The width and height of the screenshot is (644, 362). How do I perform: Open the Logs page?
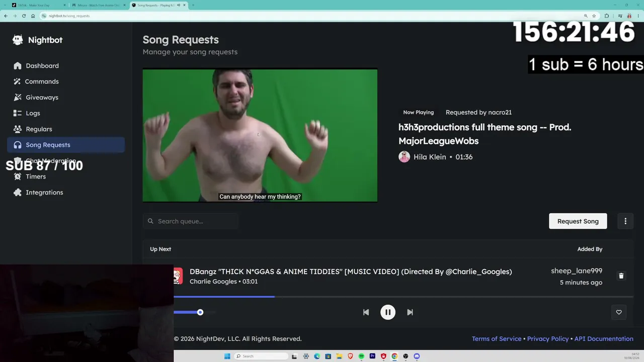click(66, 113)
